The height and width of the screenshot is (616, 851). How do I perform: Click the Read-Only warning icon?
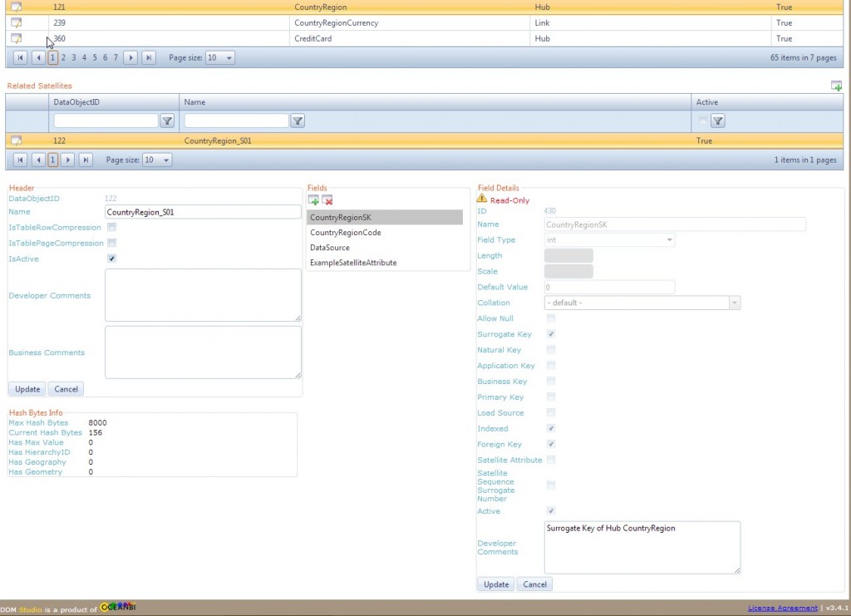pyautogui.click(x=482, y=199)
